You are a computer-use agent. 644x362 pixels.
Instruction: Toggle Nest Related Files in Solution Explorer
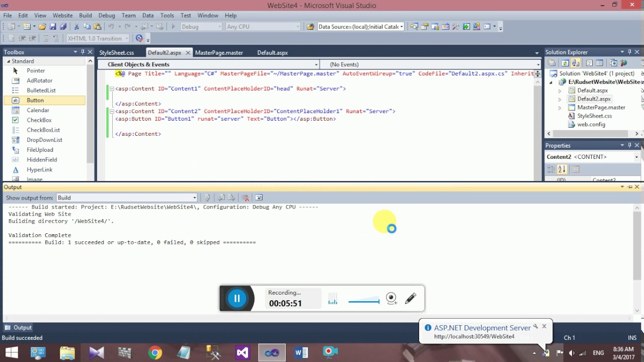coord(576,63)
